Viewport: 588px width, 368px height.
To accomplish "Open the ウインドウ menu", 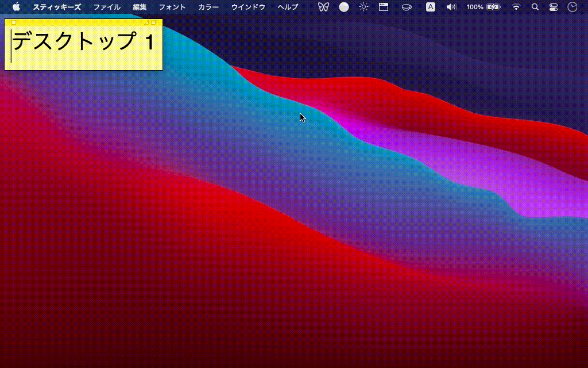I will click(248, 7).
